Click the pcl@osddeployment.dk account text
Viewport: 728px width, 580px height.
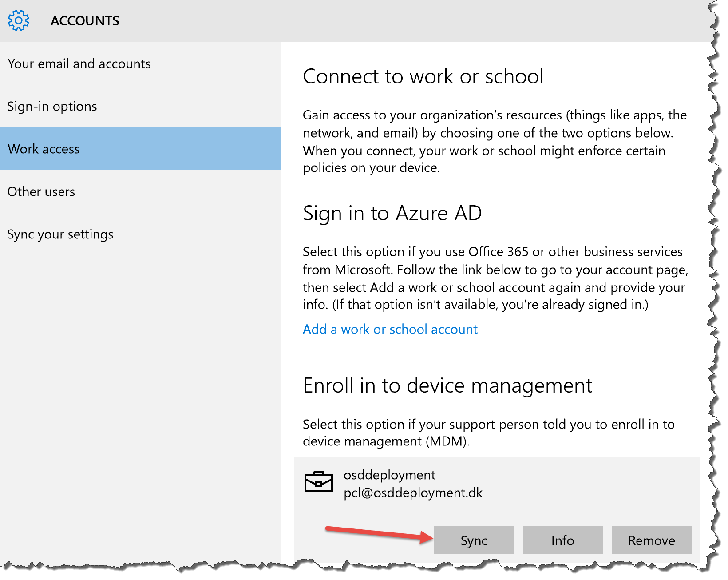413,493
